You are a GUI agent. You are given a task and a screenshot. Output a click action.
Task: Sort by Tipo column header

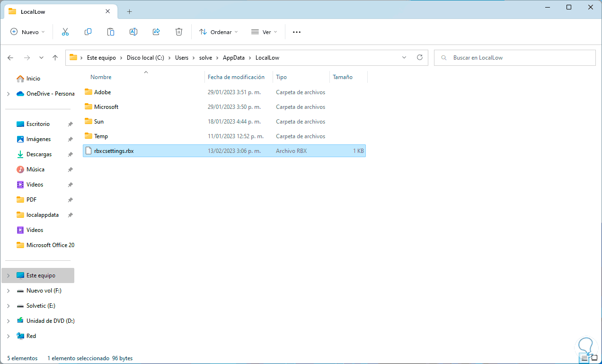click(x=282, y=77)
